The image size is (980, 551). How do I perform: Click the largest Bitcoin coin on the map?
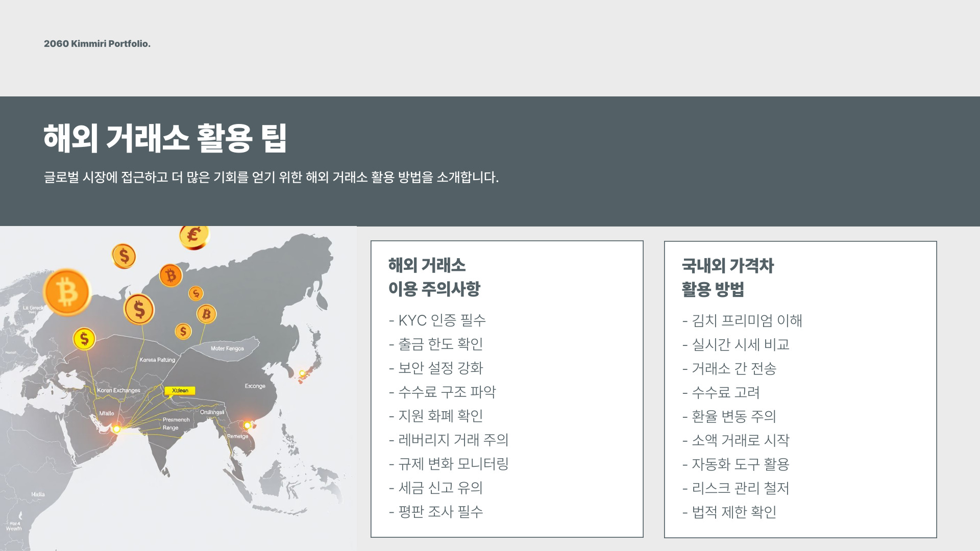pyautogui.click(x=67, y=292)
